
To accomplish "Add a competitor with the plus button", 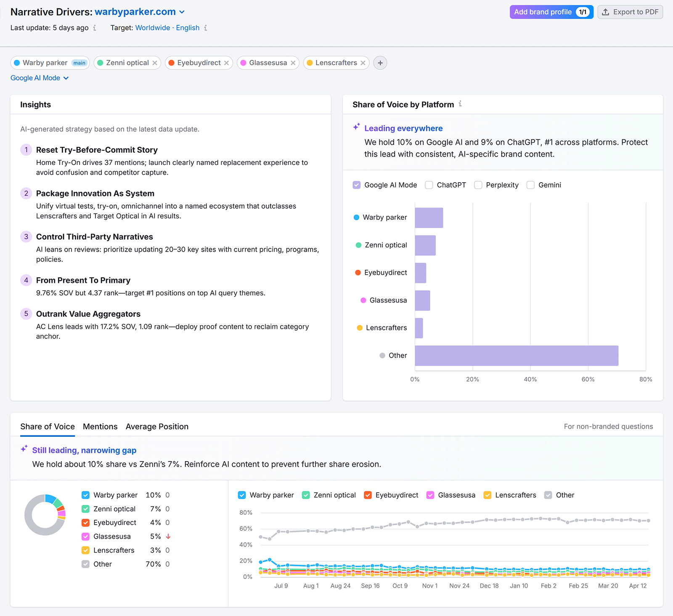I will pos(380,63).
